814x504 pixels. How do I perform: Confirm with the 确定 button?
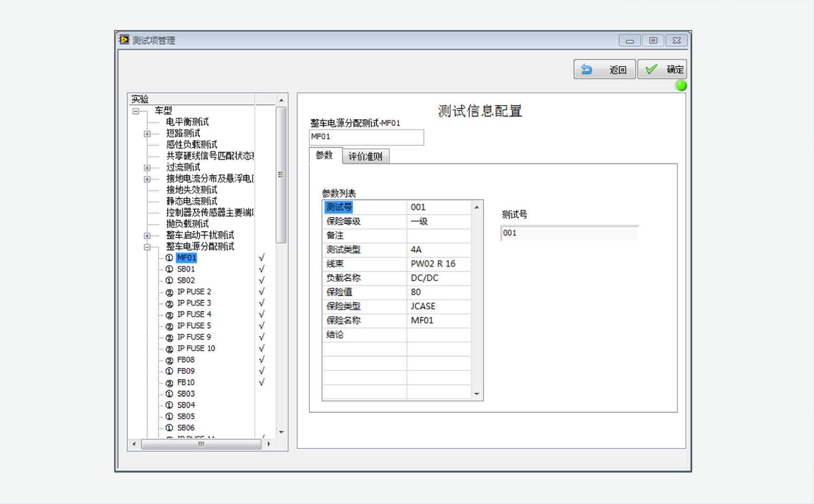pyautogui.click(x=662, y=70)
